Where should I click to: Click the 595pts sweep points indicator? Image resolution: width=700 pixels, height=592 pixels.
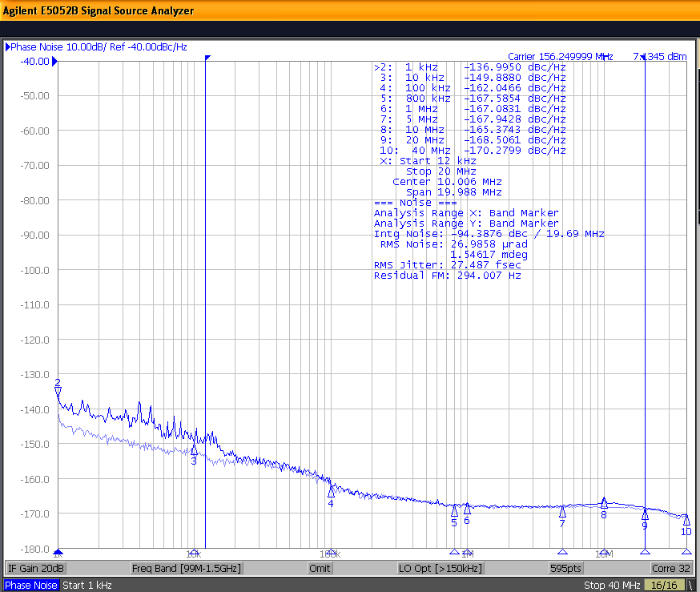(x=565, y=568)
